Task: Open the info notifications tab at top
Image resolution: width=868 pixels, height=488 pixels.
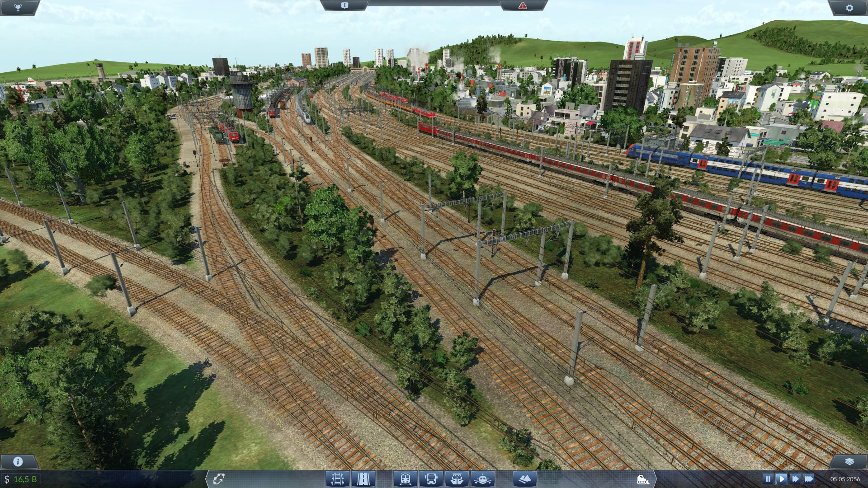Action: point(344,5)
